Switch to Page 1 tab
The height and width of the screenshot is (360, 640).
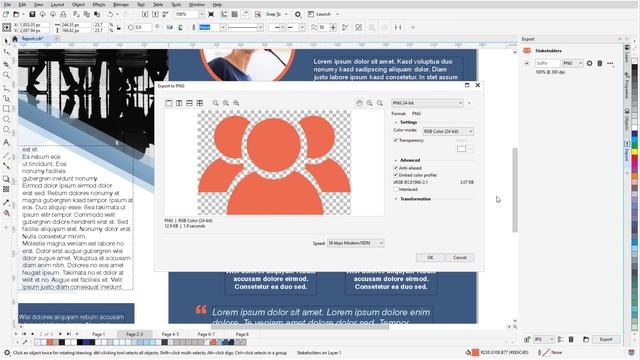coord(98,334)
